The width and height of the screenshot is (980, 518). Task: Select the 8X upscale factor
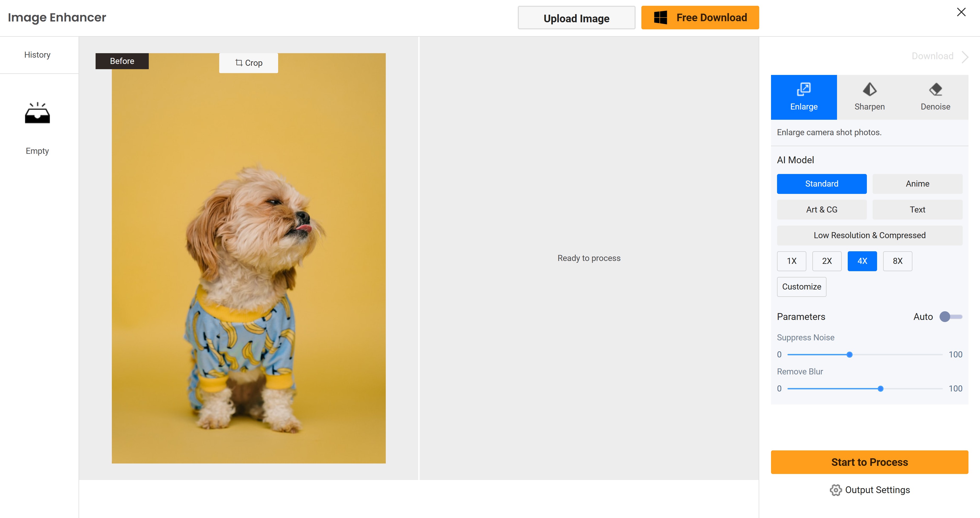[898, 261]
